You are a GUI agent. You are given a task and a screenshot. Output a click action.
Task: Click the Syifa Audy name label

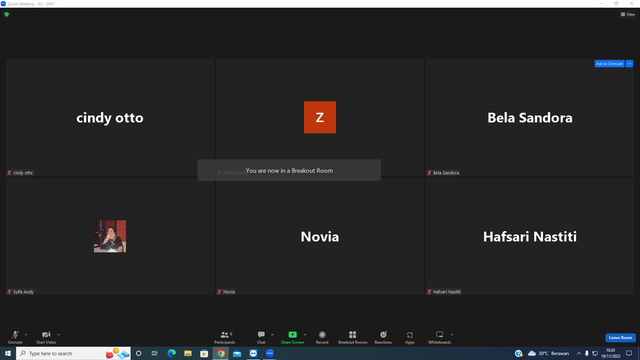(x=20, y=292)
